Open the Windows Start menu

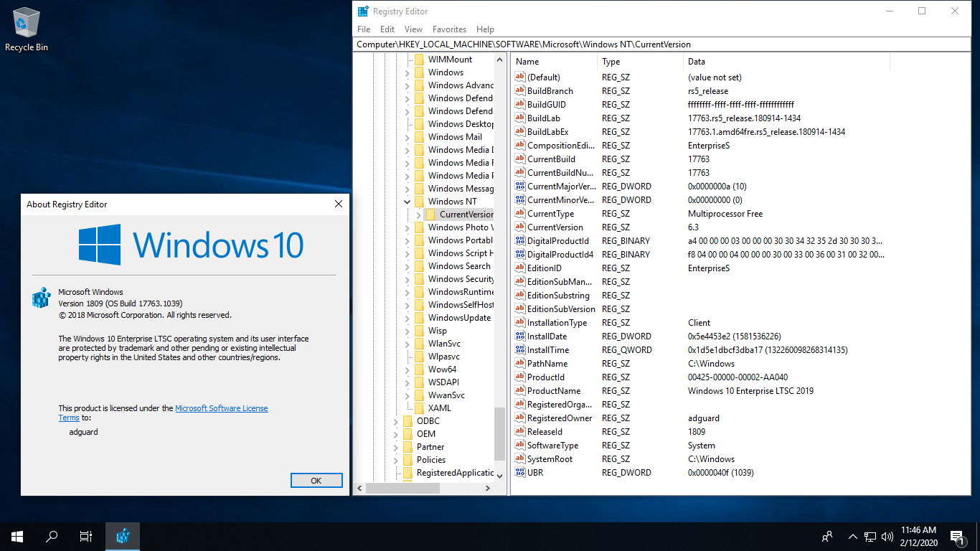(x=17, y=536)
